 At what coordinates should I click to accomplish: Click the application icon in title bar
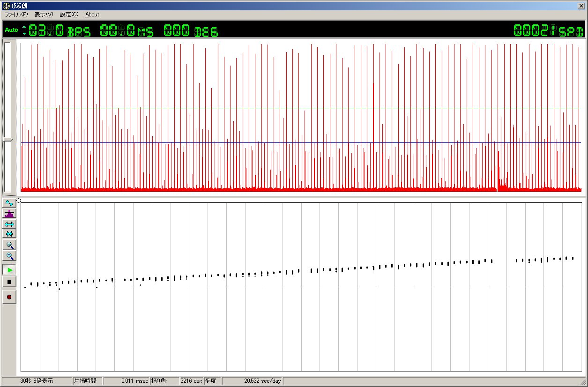click(6, 6)
